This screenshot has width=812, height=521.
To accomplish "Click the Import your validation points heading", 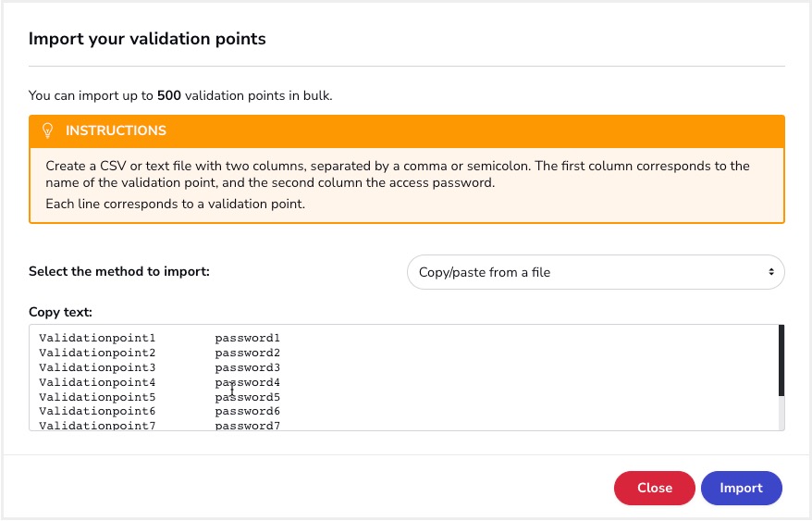I will 147,39.
